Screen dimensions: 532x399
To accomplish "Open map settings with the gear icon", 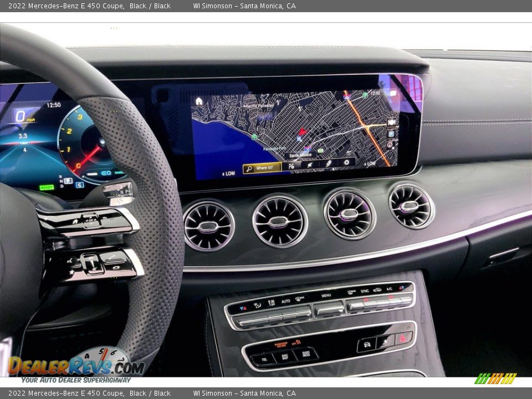I will pyautogui.click(x=346, y=162).
